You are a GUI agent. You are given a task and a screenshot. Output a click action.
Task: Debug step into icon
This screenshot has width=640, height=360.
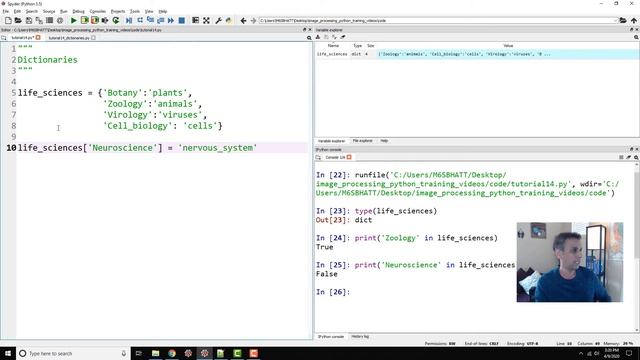pos(150,20)
